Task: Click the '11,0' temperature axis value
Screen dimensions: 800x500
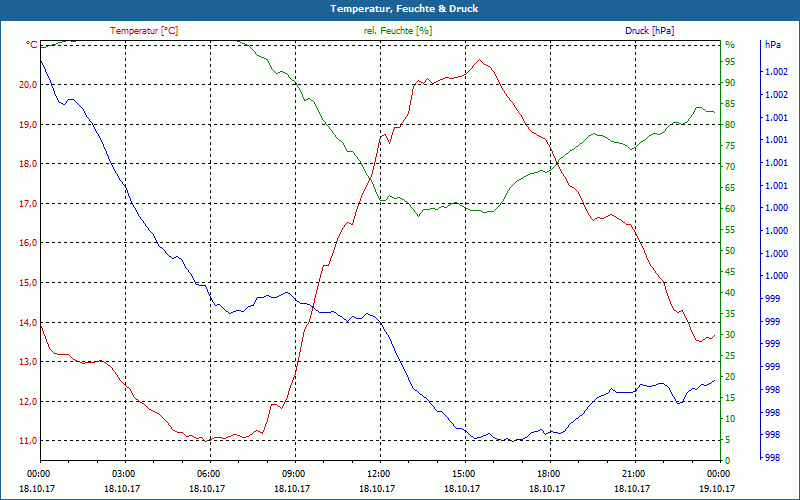Action: pyautogui.click(x=28, y=441)
